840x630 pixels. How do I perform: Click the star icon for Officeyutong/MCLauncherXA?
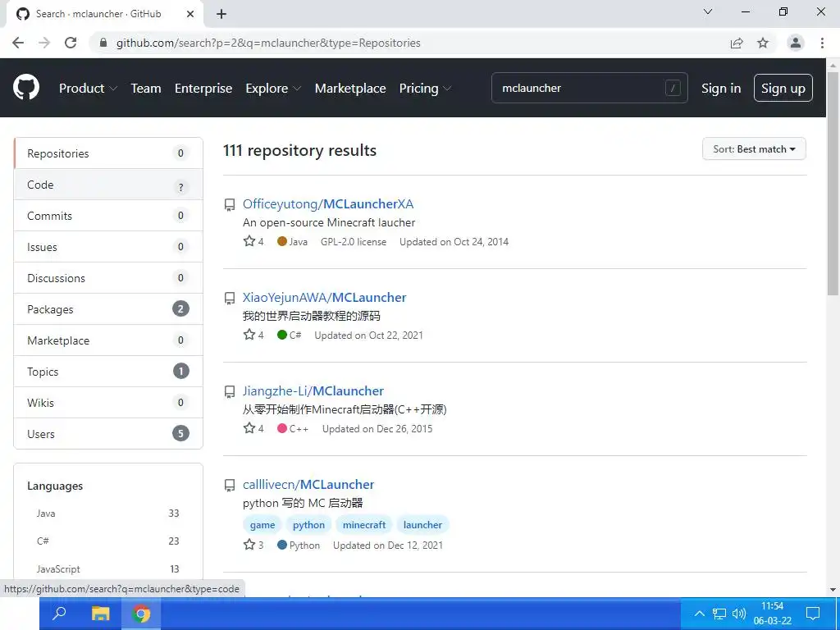tap(249, 241)
